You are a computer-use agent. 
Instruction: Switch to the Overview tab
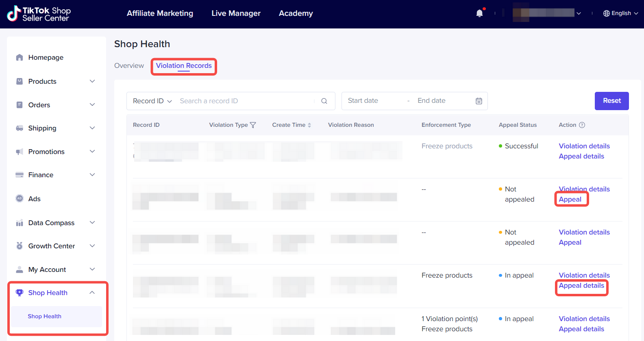pos(129,66)
